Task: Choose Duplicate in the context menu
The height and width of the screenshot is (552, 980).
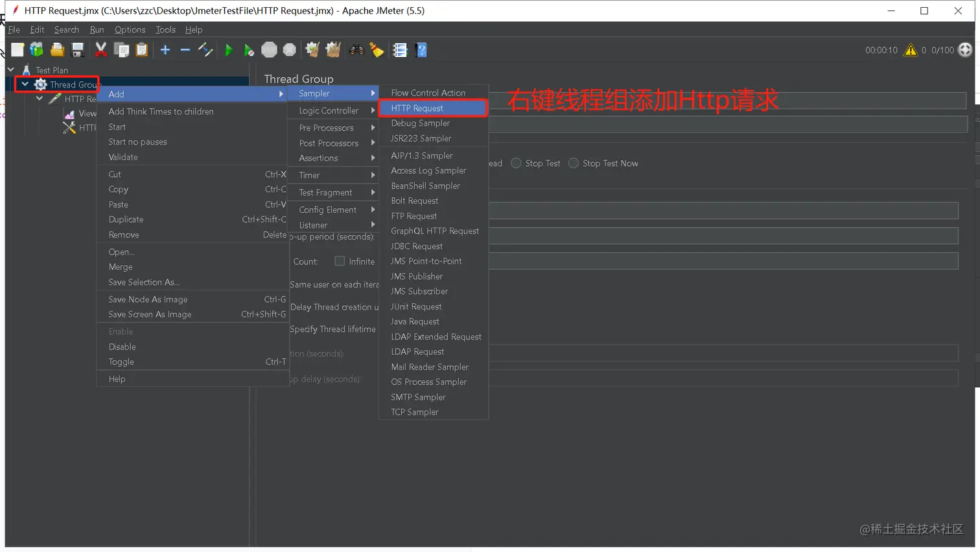Action: 192,219
